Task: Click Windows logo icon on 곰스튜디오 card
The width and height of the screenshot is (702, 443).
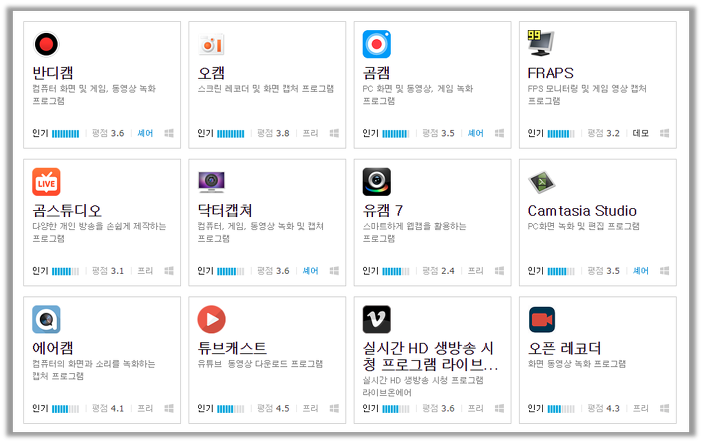Action: pos(169,271)
